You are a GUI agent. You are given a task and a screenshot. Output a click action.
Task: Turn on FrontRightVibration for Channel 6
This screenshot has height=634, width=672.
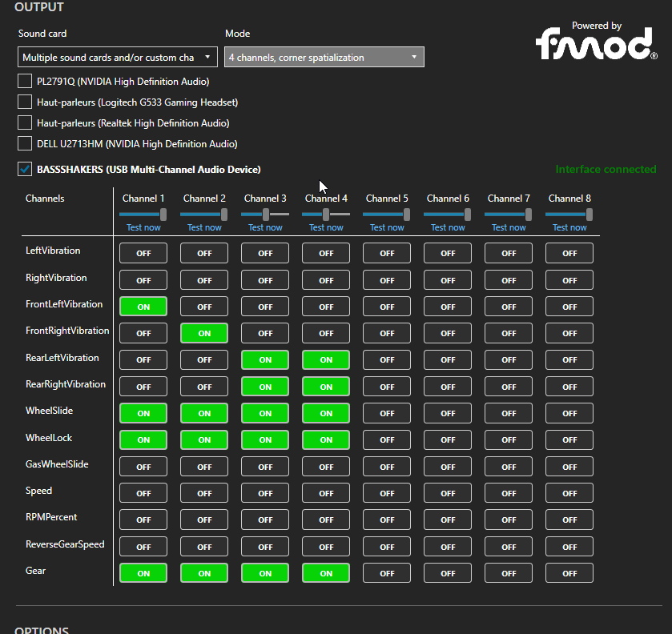(448, 333)
